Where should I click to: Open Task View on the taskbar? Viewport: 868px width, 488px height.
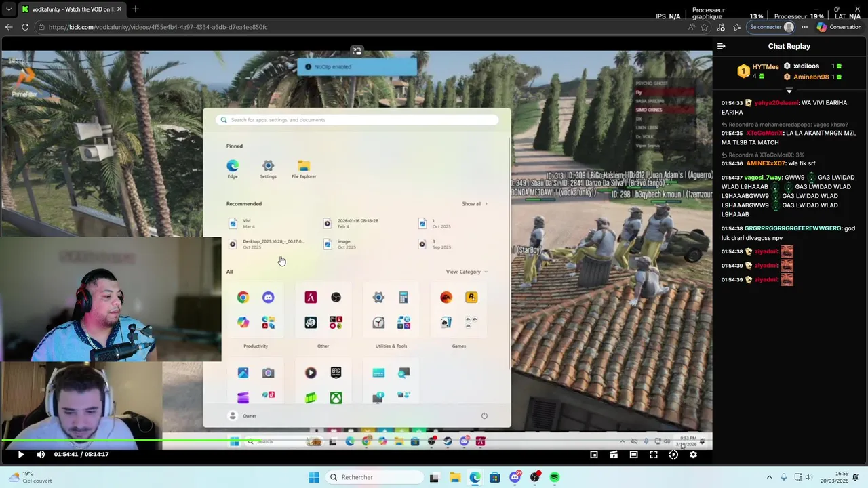[x=434, y=477]
